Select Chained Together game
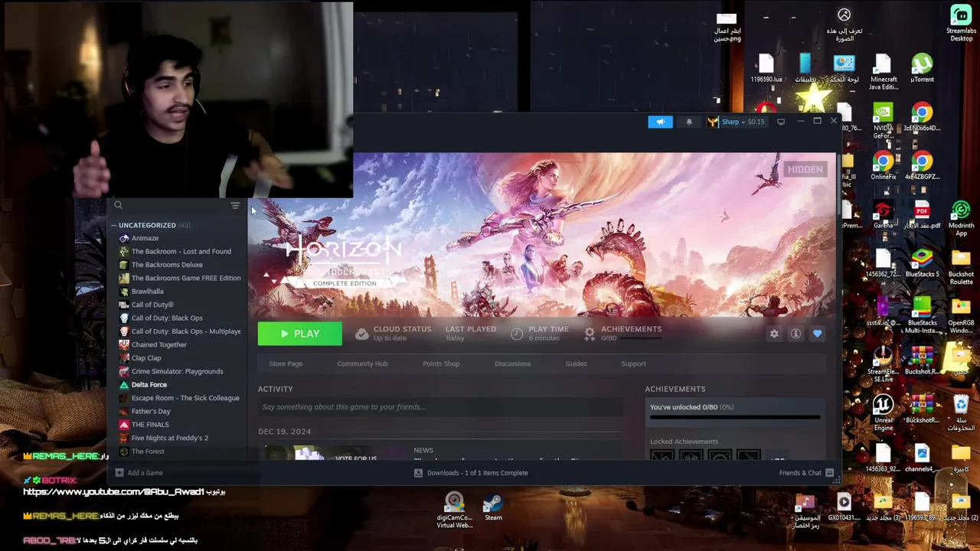This screenshot has width=980, height=551. point(158,344)
